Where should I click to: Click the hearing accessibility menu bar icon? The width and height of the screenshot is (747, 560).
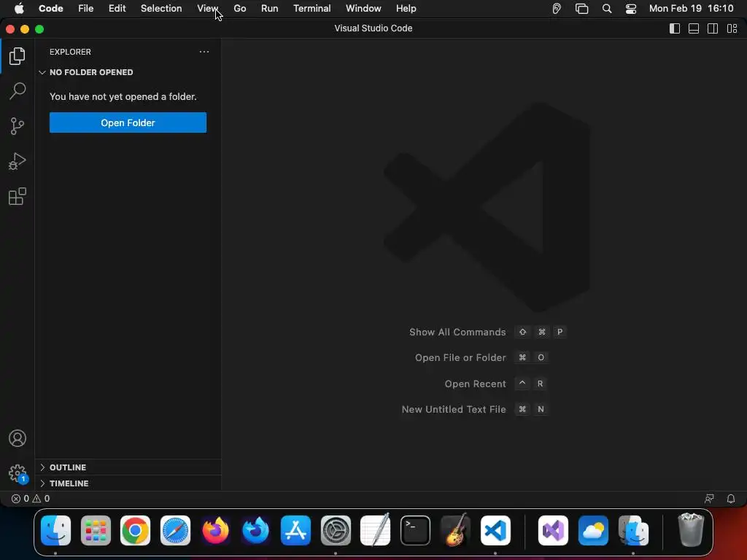pos(557,9)
